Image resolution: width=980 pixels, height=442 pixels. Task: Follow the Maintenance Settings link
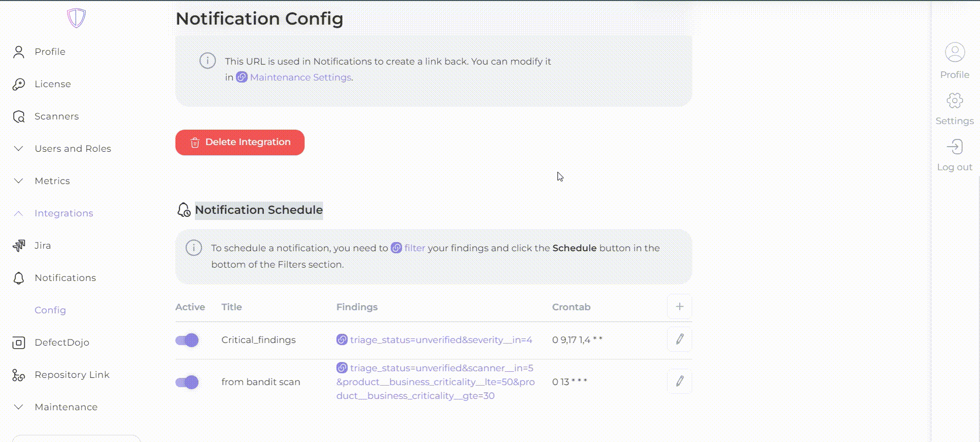300,77
